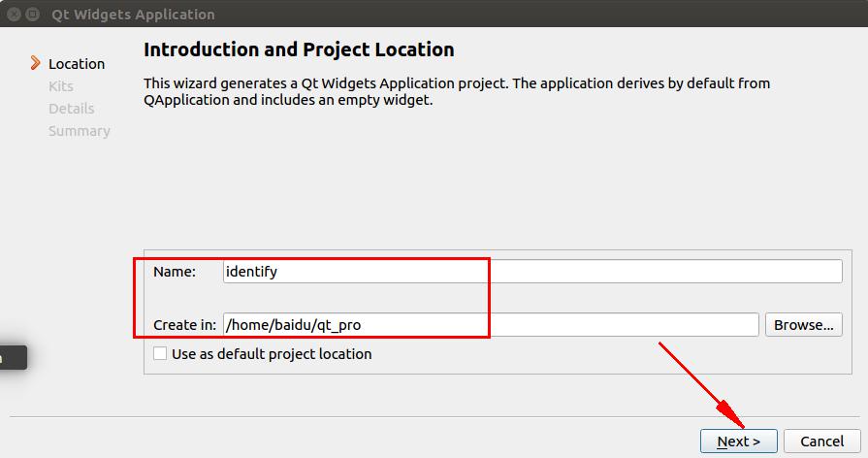
Task: Click the dark tooltip at left edge
Action: [x=12, y=357]
